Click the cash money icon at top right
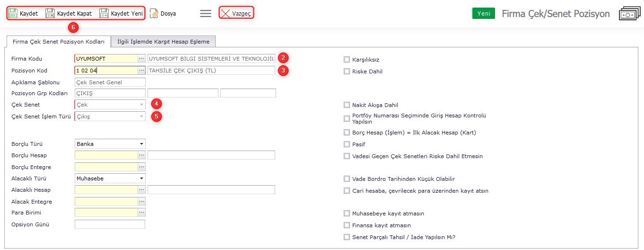Image resolution: width=644 pixels, height=250 pixels. point(628,14)
